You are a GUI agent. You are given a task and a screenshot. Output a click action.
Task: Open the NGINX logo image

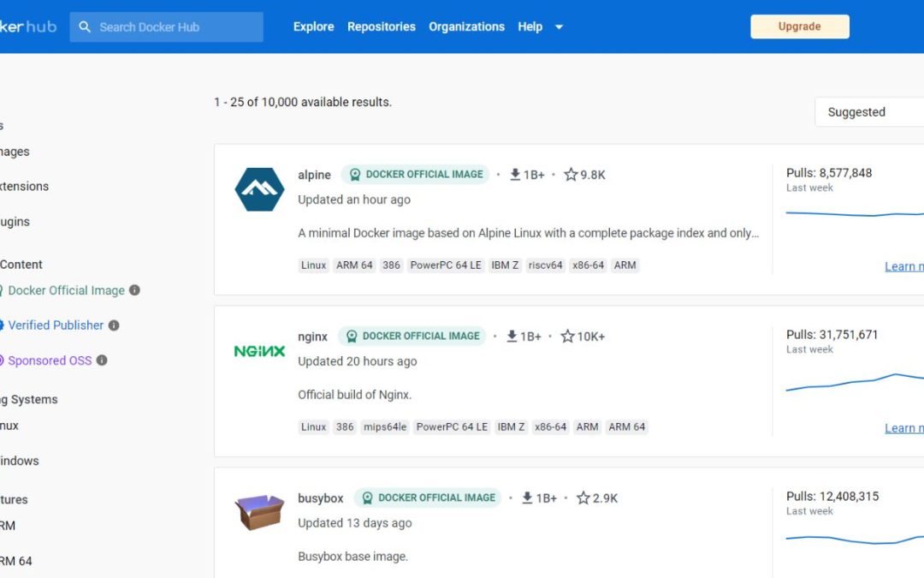[259, 352]
